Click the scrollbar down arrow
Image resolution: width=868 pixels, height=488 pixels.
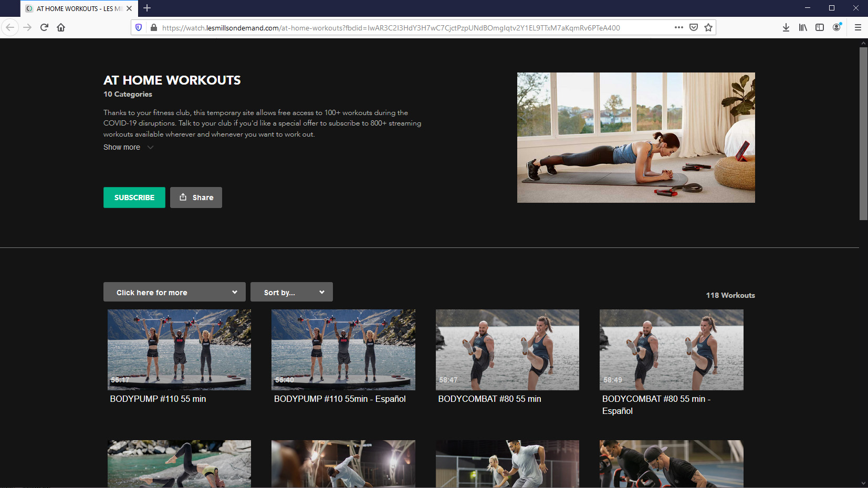(863, 483)
